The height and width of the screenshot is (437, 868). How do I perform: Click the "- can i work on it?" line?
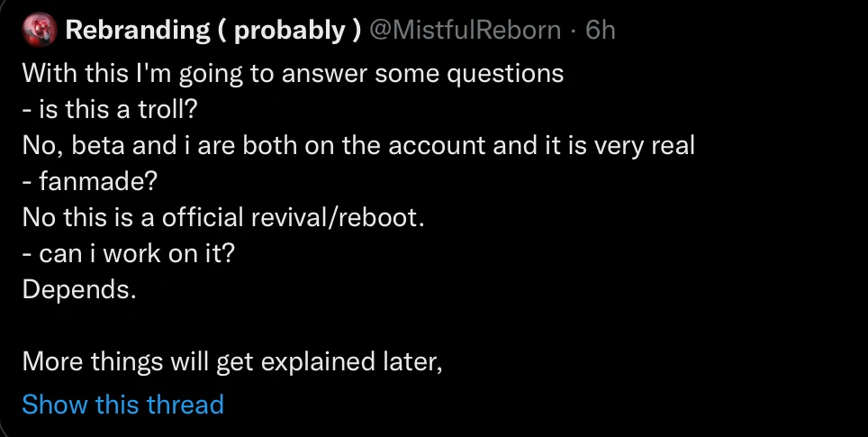click(x=128, y=254)
